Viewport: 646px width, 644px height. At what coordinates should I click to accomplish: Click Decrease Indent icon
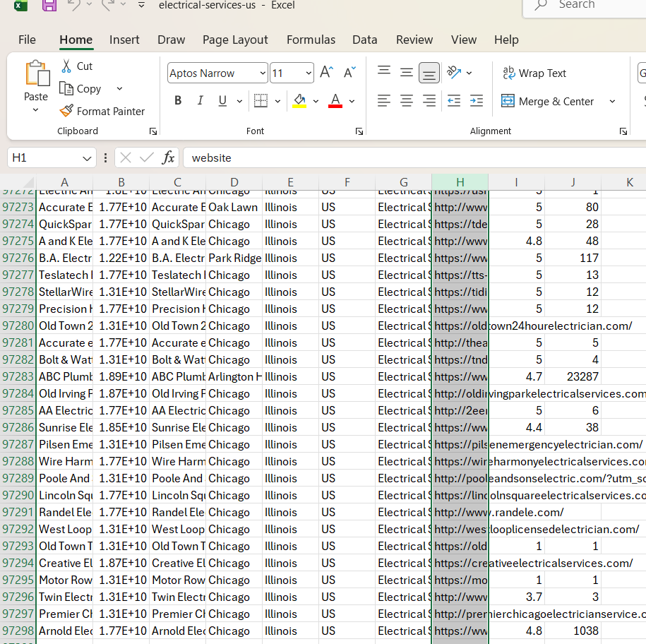tap(453, 100)
